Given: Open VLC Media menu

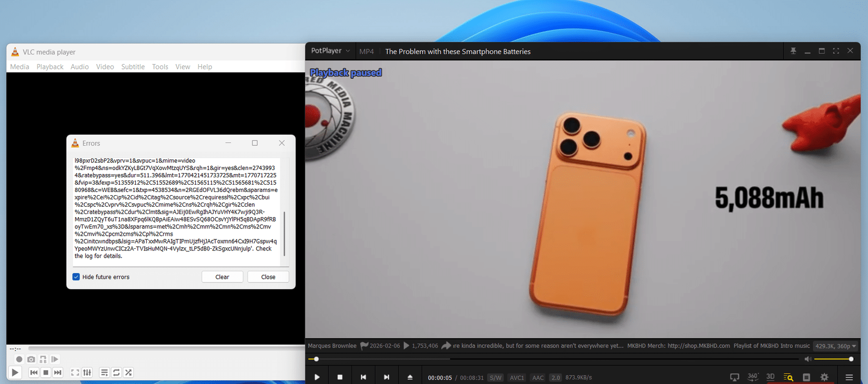Looking at the screenshot, I should [x=19, y=67].
